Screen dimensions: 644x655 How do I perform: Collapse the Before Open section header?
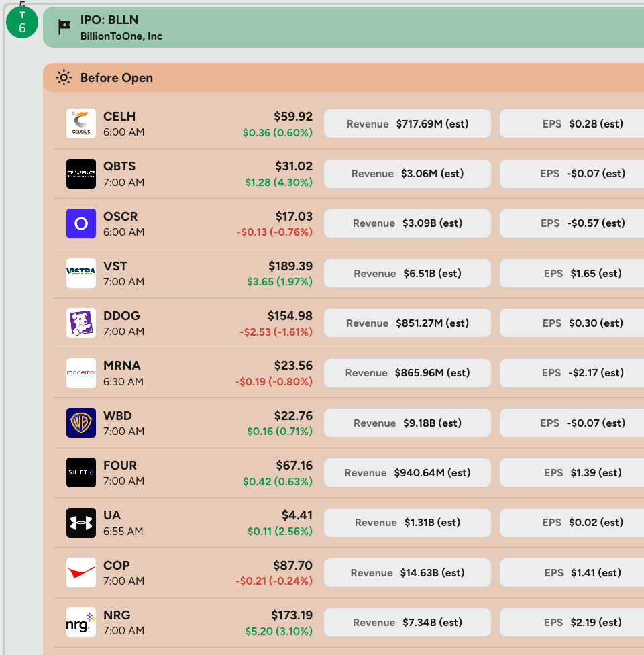[x=343, y=78]
